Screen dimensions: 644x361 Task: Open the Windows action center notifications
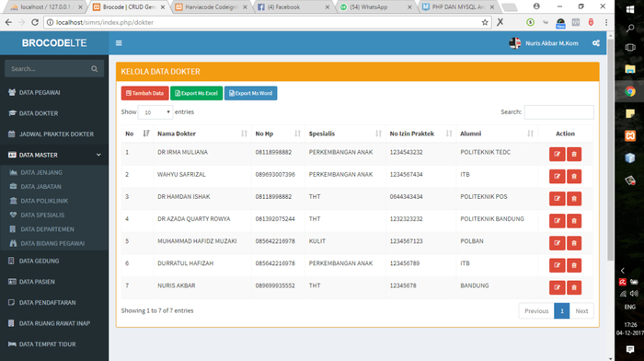pyautogui.click(x=629, y=349)
